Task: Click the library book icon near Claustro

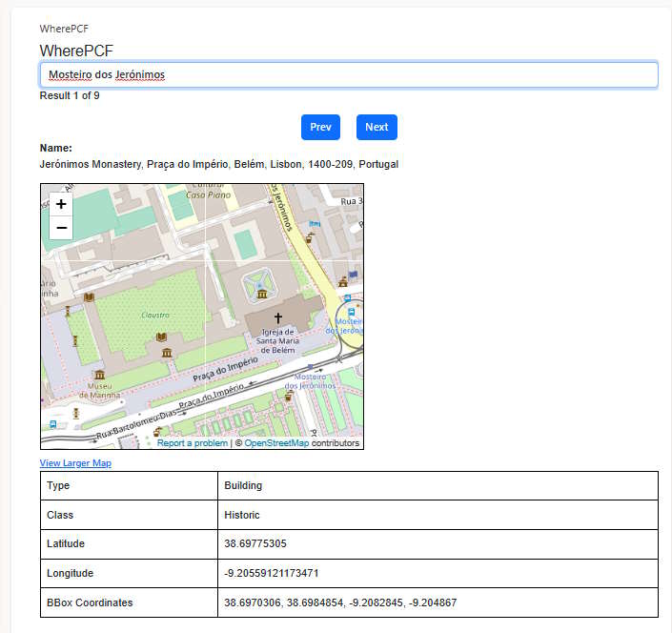Action: tap(161, 337)
